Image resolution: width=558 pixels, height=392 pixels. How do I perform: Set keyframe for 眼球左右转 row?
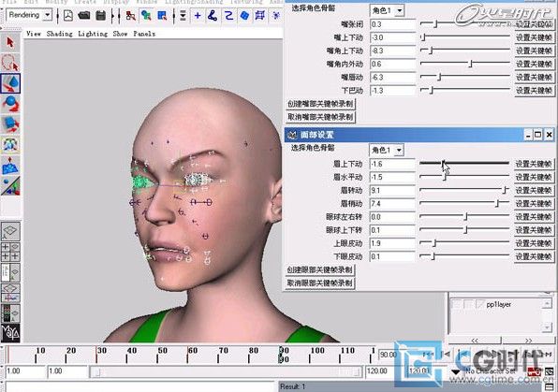pos(534,217)
